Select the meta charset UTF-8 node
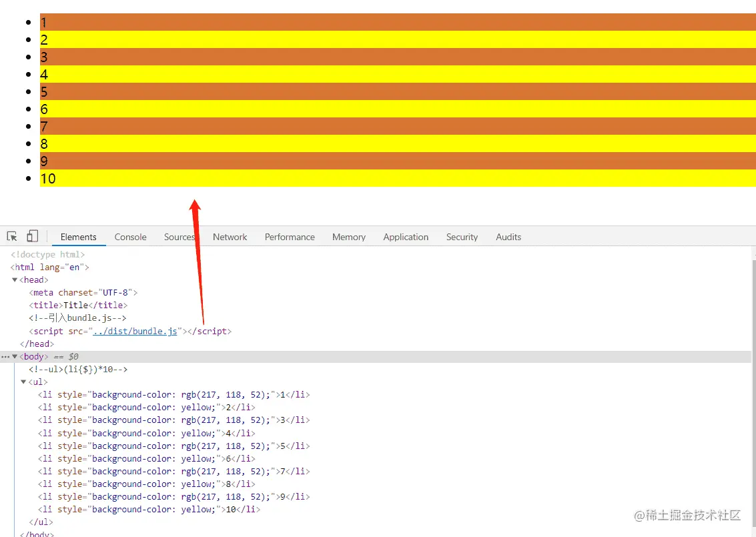 coord(83,293)
